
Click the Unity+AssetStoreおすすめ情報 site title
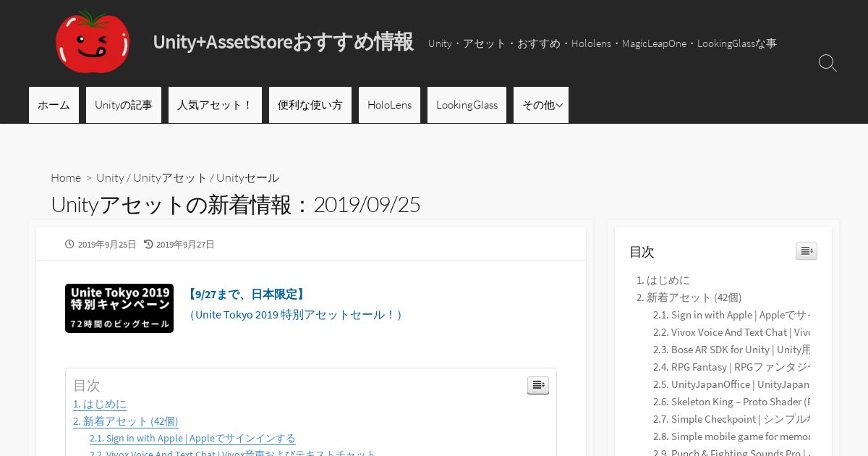283,42
